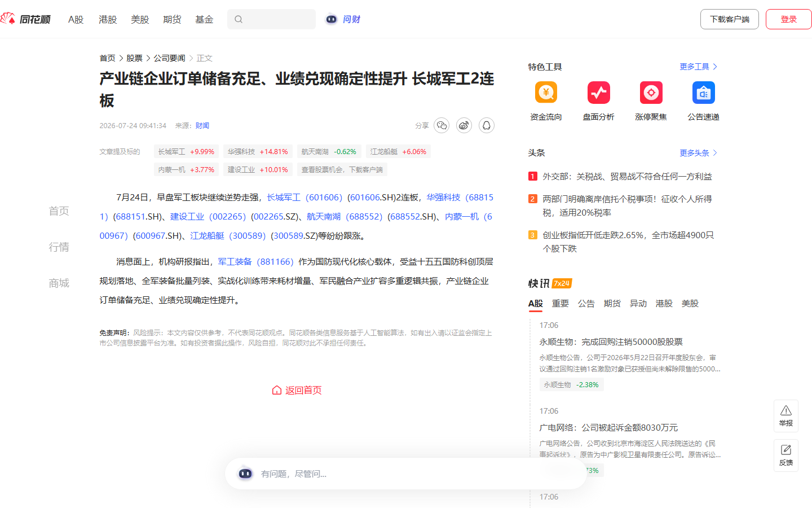Click left sidebar 商城
The width and height of the screenshot is (812, 508).
59,283
